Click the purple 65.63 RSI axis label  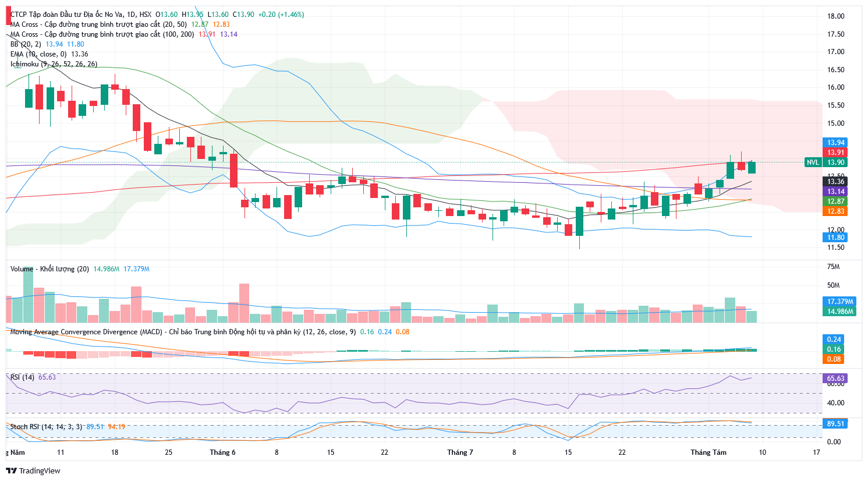(836, 379)
